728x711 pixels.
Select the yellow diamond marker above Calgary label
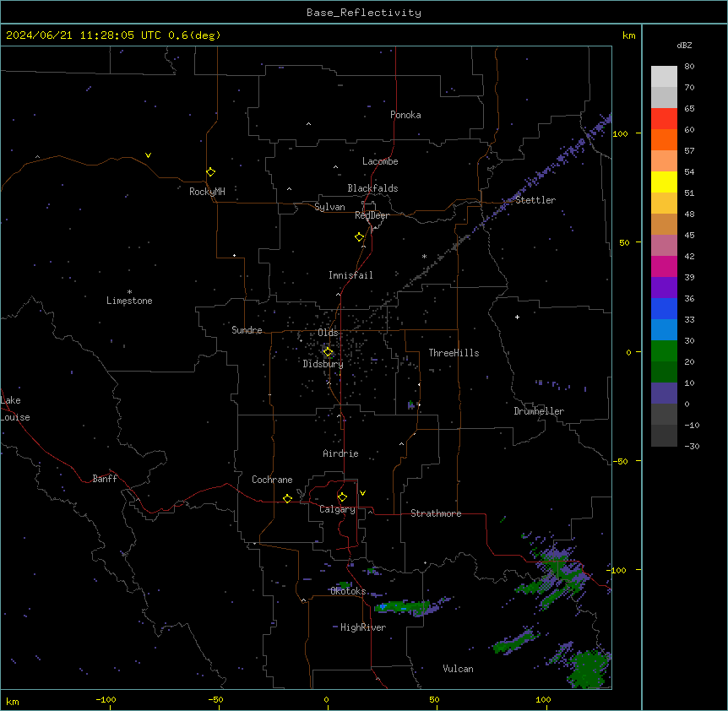pos(342,497)
